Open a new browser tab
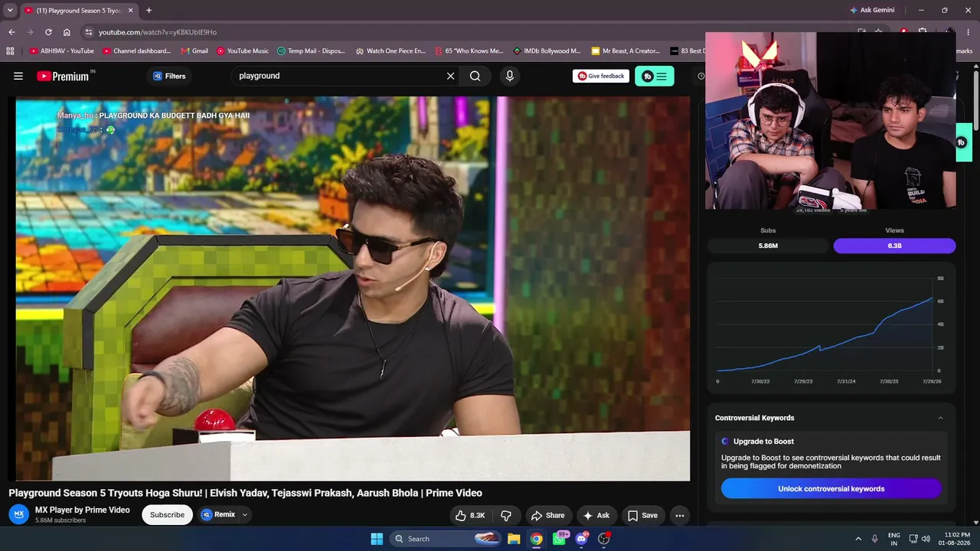The width and height of the screenshot is (980, 551). [x=149, y=11]
